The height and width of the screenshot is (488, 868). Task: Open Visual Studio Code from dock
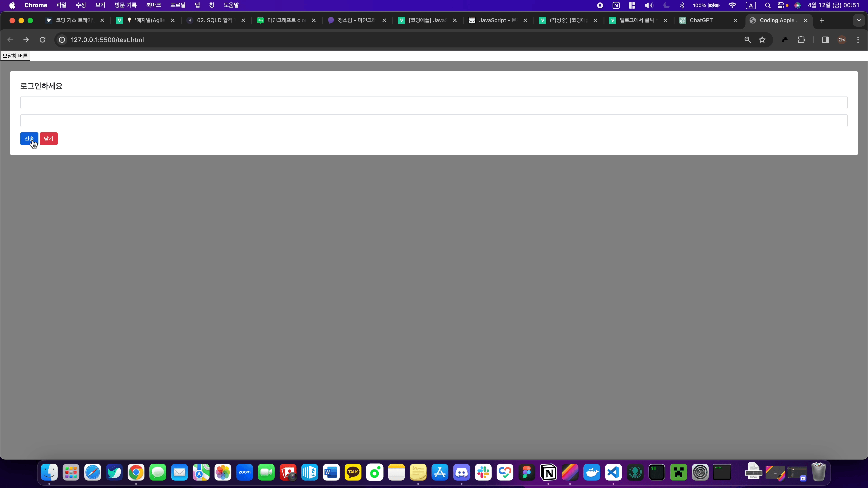click(x=613, y=472)
